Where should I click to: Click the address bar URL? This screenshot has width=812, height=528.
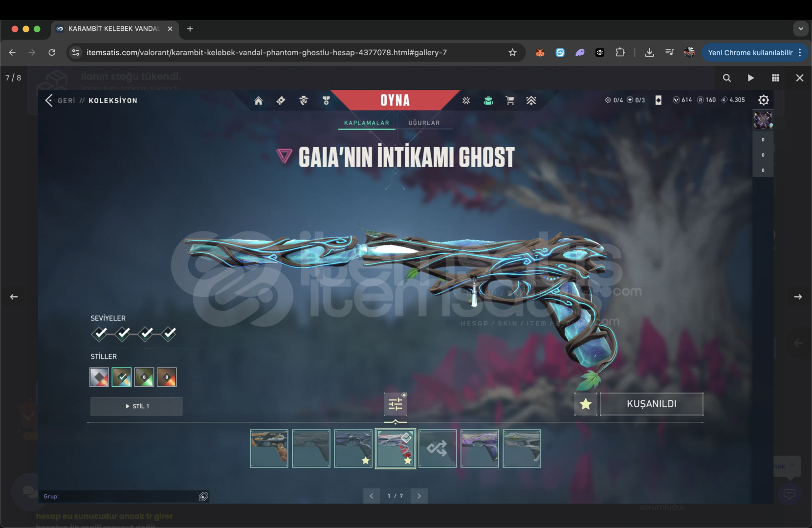(x=266, y=52)
